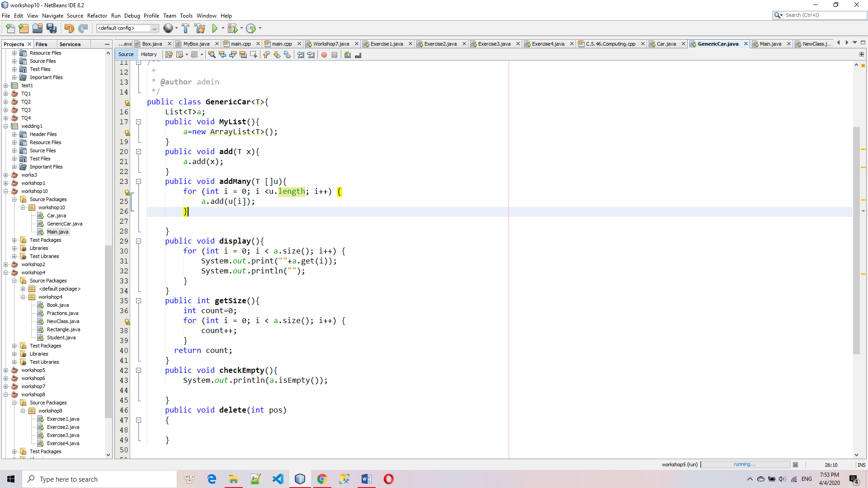The image size is (868, 488).
Task: Click Save All in the toolbar
Action: click(x=52, y=28)
